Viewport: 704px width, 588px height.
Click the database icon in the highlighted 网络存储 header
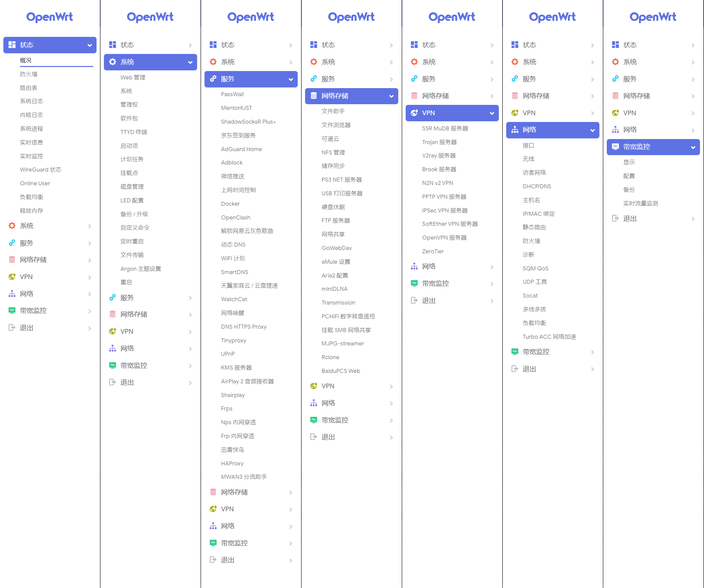pos(314,96)
